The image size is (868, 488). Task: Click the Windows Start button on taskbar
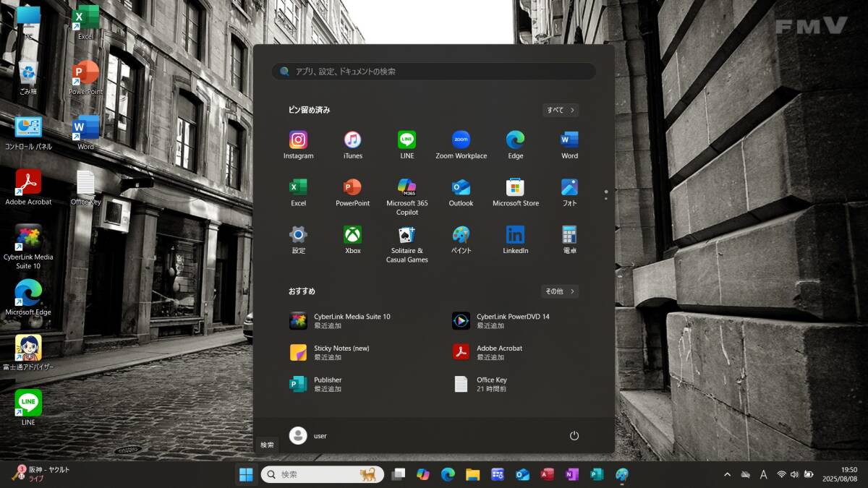(x=246, y=474)
